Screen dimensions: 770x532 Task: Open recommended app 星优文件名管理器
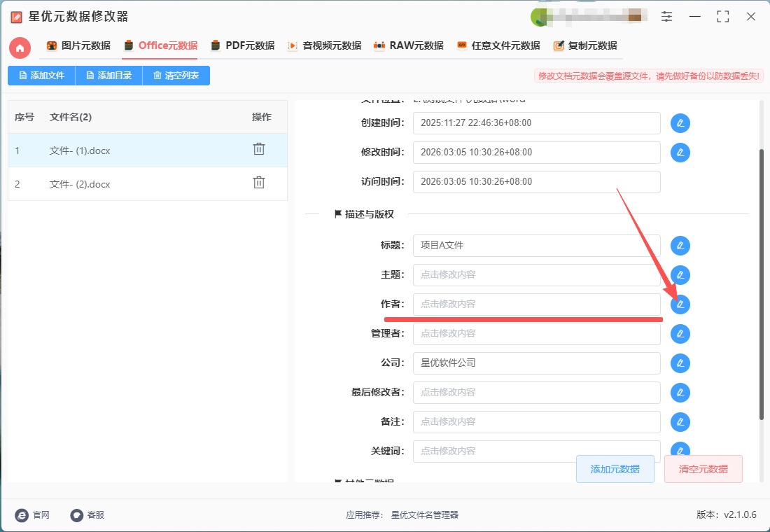pos(425,514)
